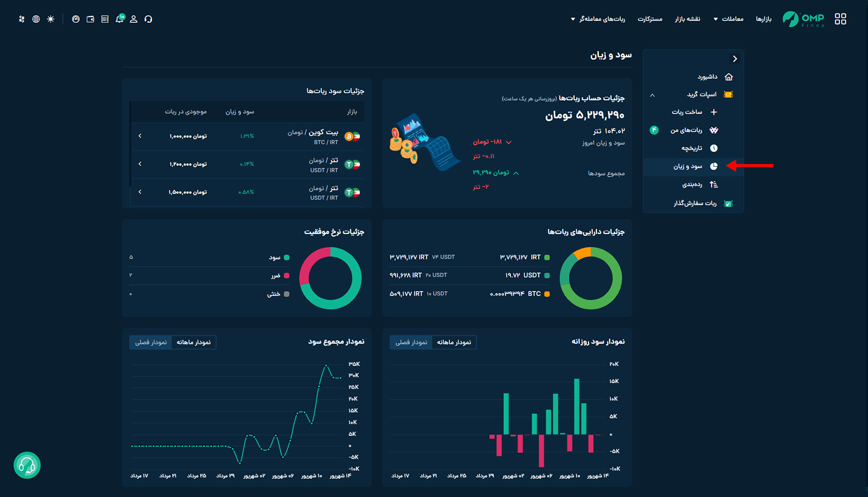The height and width of the screenshot is (497, 868).
Task: Click the ۱.۳۱% profit value
Action: (247, 136)
